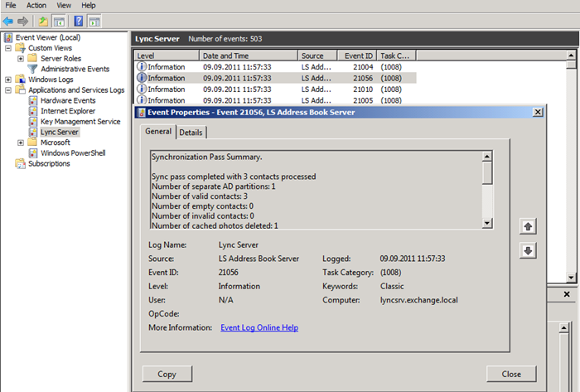
Task: Click the Administrative Events filter icon
Action: coord(32,69)
